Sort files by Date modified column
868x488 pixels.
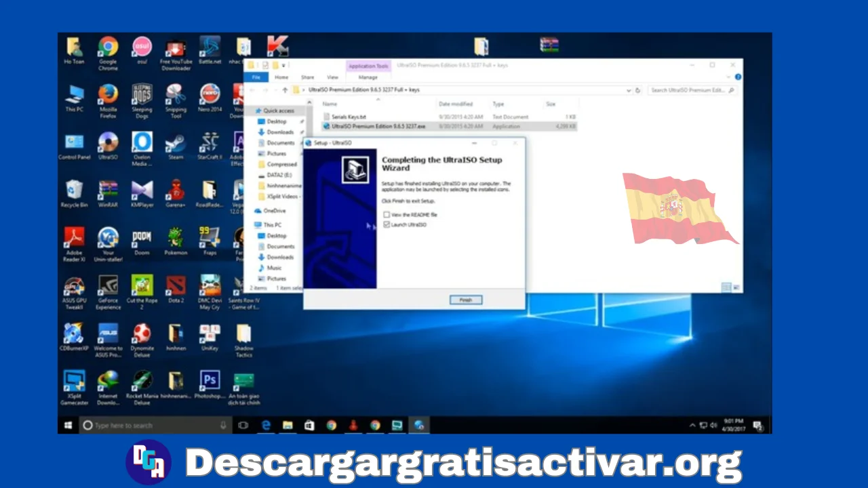click(x=455, y=104)
